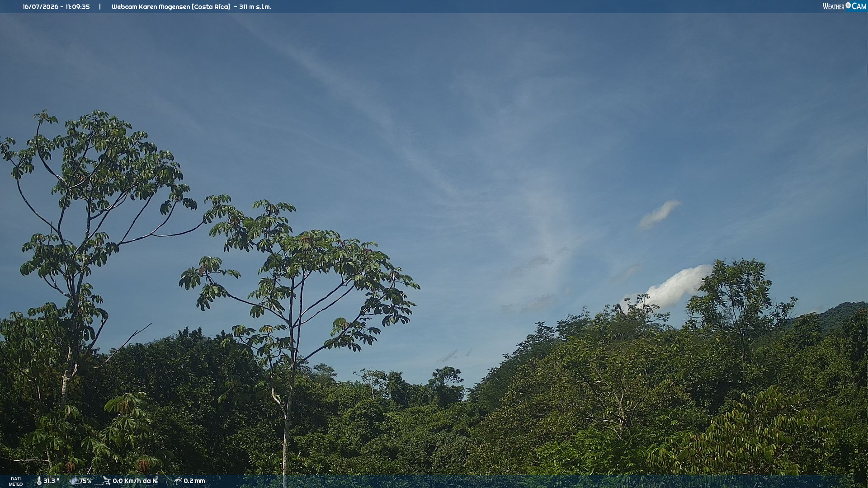The height and width of the screenshot is (488, 868).
Task: Click the wind vane icon
Action: (x=106, y=481)
